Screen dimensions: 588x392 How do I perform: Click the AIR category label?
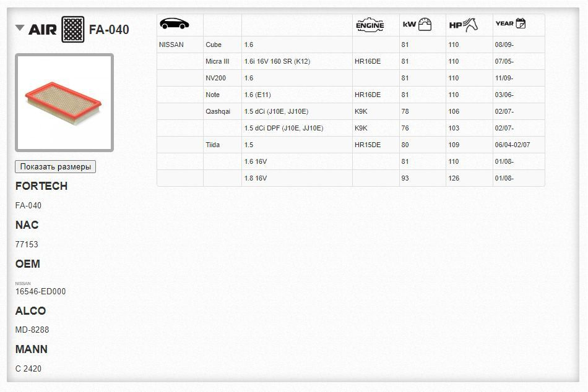pos(42,29)
